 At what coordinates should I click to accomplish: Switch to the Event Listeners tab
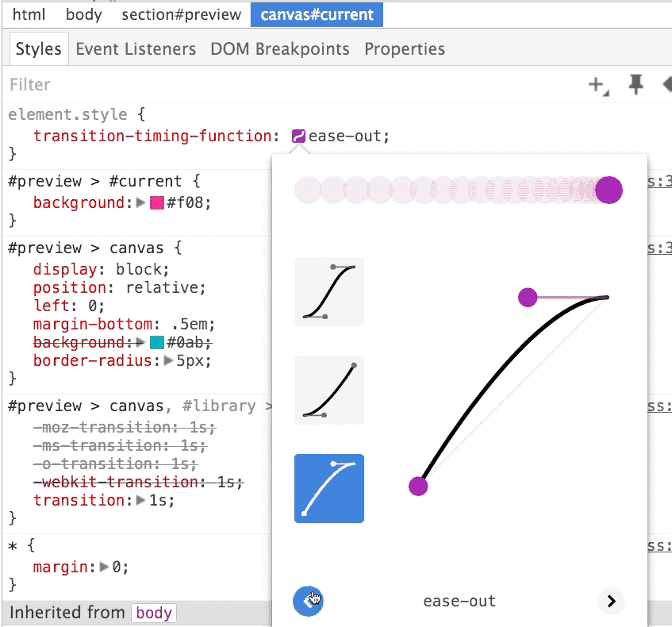[136, 49]
